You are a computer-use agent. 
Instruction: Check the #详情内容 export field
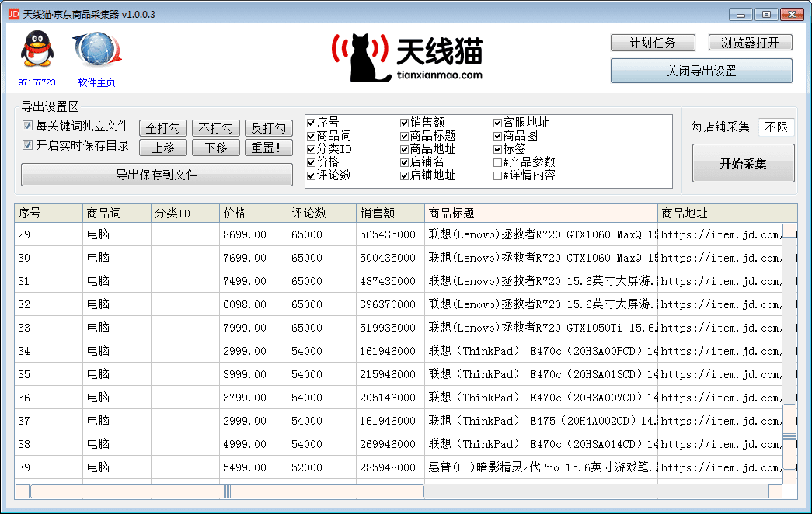pyautogui.click(x=497, y=176)
